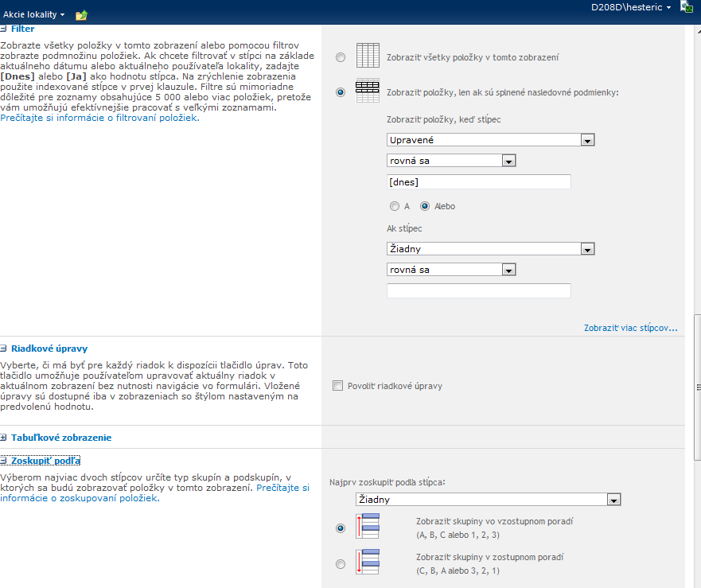Collapse the Filter section
Image resolution: width=701 pixels, height=588 pixels.
click(x=3, y=29)
